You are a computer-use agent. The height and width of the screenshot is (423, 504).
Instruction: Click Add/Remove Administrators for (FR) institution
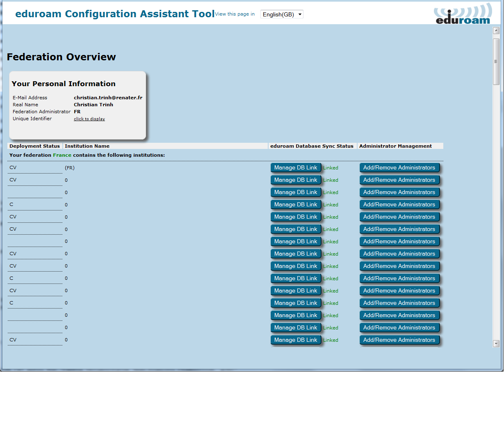click(x=399, y=168)
